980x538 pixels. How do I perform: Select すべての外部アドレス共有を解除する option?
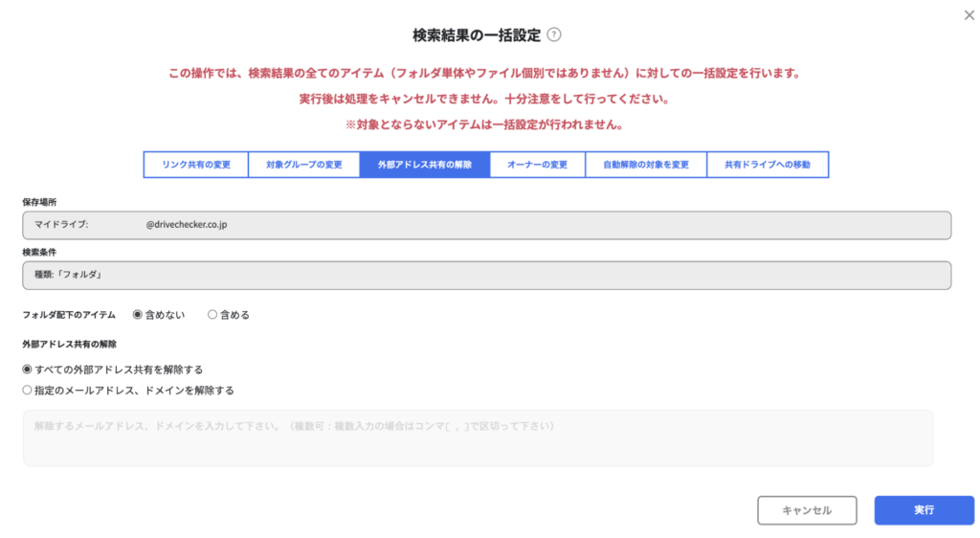(27, 370)
